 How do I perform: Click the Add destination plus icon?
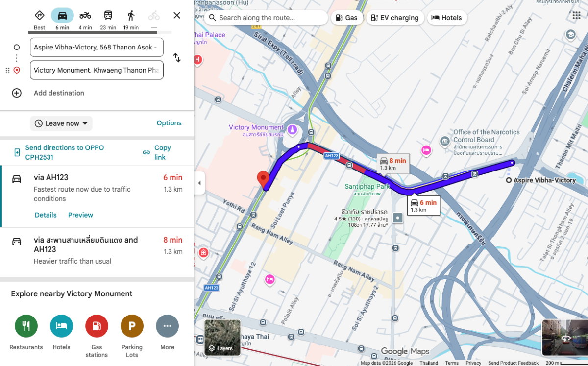[x=17, y=93]
